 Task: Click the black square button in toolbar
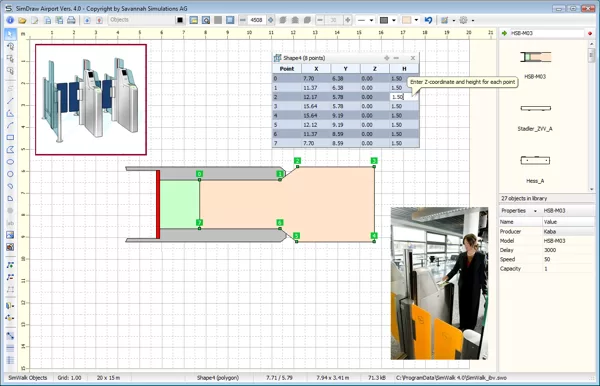point(180,20)
